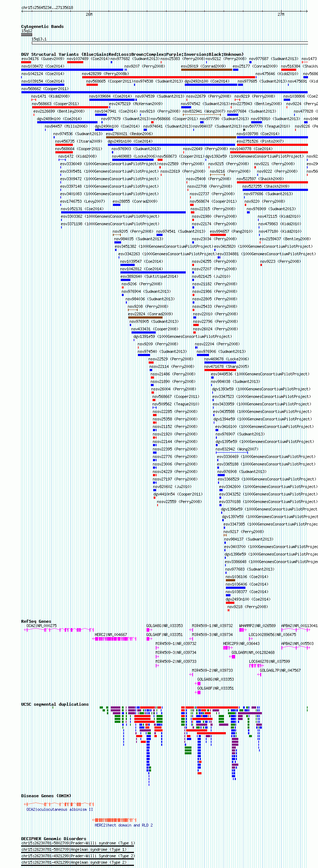318x868 pixels.
Task: Open gene APBA2|NM_005503
Action: click(297, 643)
